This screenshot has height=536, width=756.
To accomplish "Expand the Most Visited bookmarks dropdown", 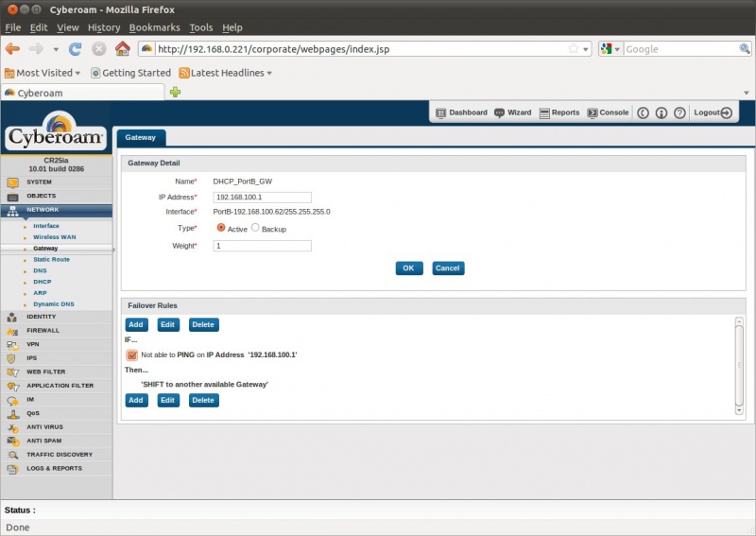I will click(x=42, y=73).
